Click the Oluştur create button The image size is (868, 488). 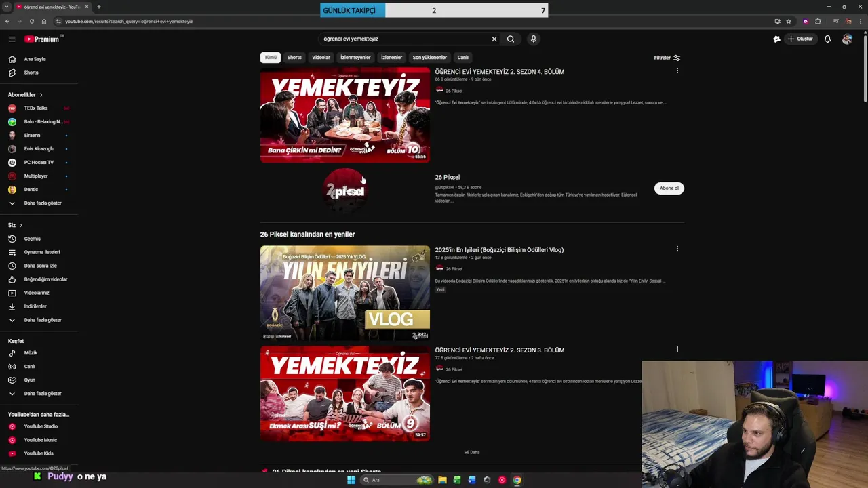[x=800, y=39]
